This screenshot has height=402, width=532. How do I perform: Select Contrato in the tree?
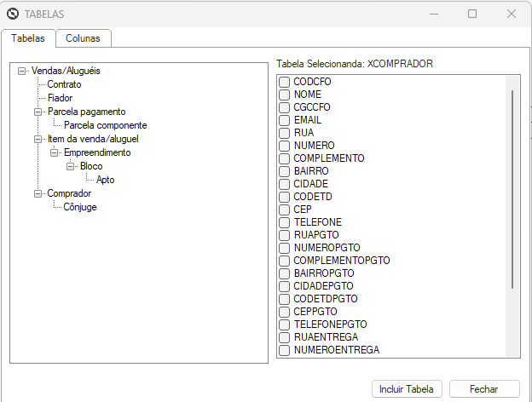[x=64, y=84]
